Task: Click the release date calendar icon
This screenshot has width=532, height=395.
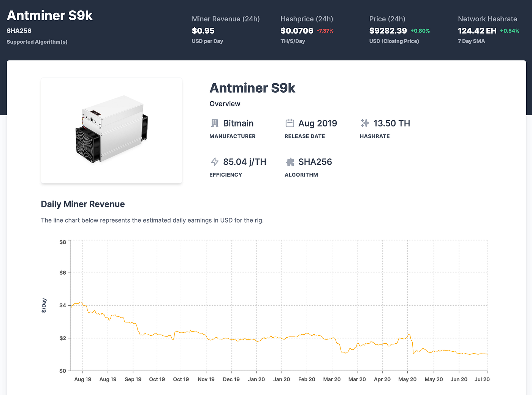Action: click(290, 123)
